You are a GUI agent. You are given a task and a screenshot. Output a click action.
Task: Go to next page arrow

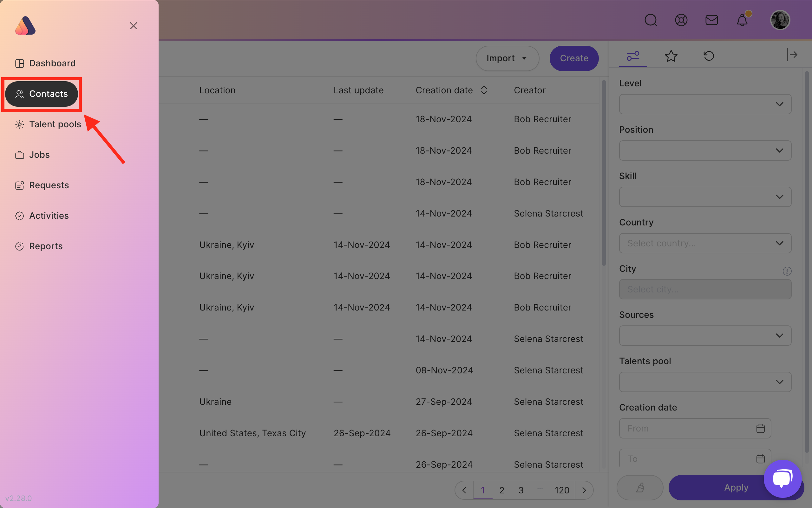[584, 490]
